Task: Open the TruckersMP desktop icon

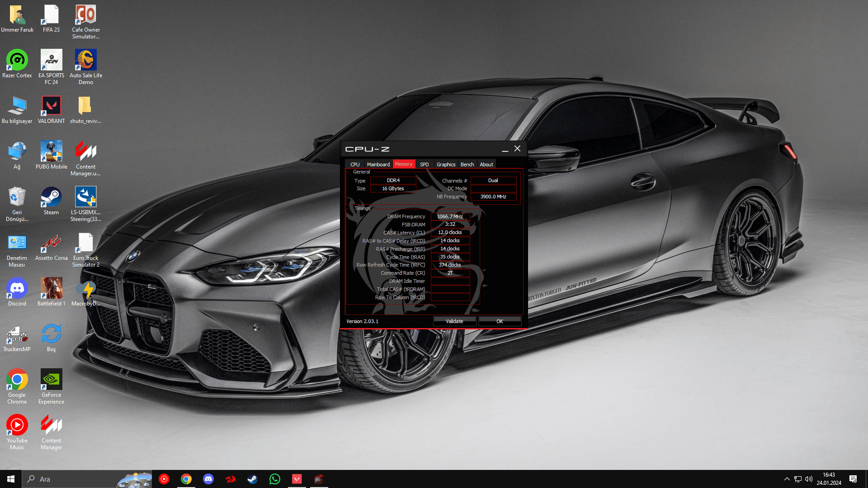Action: [17, 334]
